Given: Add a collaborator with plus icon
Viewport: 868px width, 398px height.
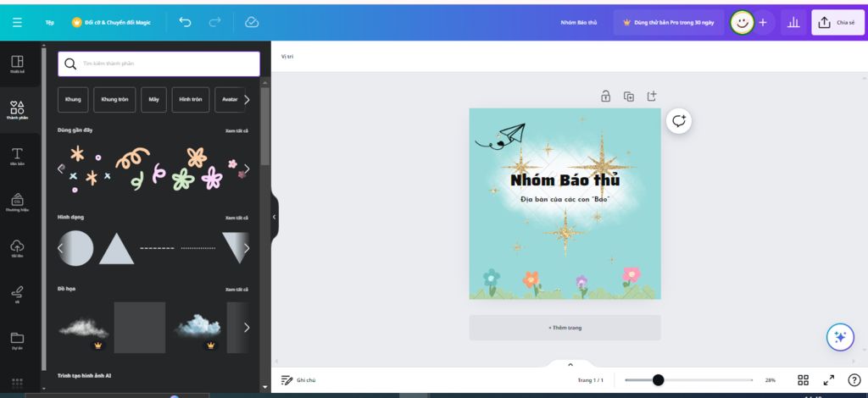Looking at the screenshot, I should click(763, 23).
